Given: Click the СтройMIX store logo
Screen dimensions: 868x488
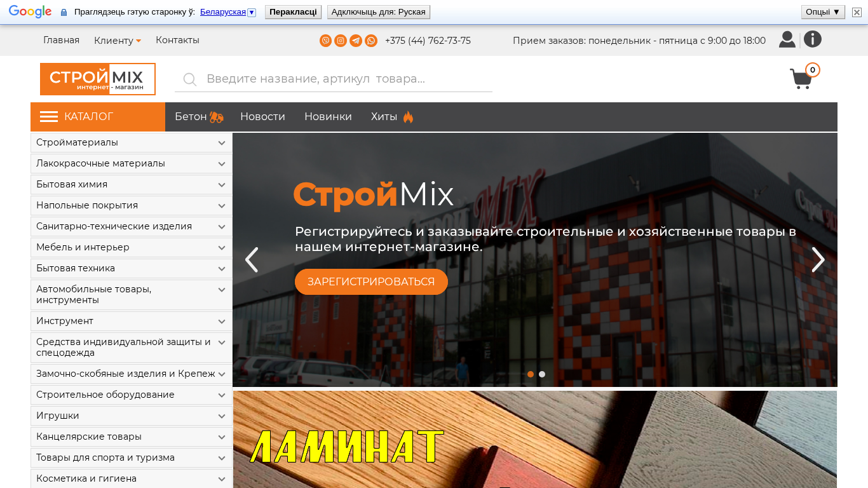Looking at the screenshot, I should tap(98, 79).
